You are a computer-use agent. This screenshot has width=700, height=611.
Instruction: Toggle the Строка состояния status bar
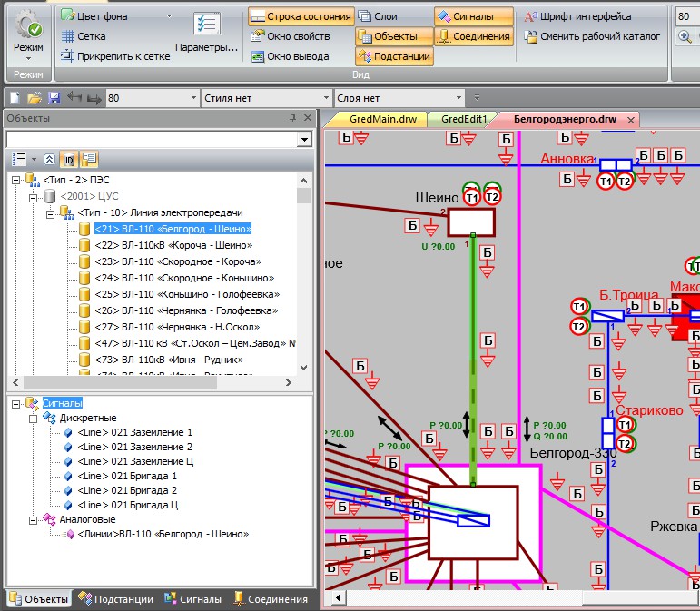(x=301, y=16)
